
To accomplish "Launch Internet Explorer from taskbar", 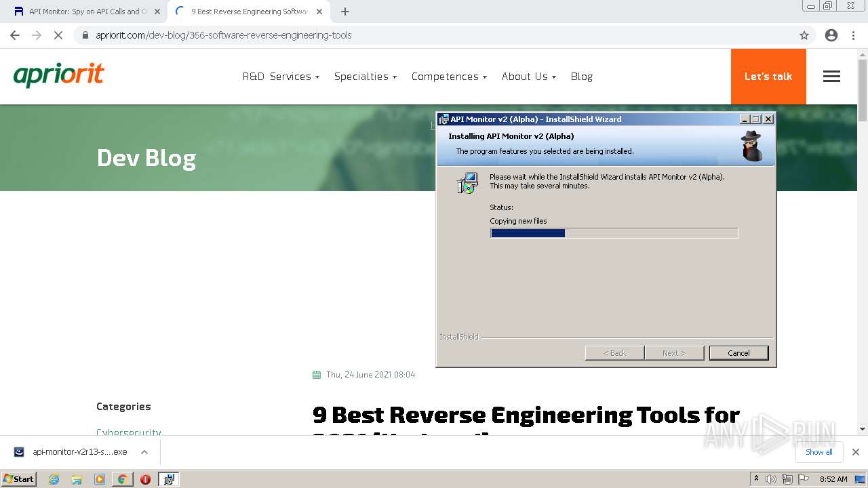I will 54,479.
